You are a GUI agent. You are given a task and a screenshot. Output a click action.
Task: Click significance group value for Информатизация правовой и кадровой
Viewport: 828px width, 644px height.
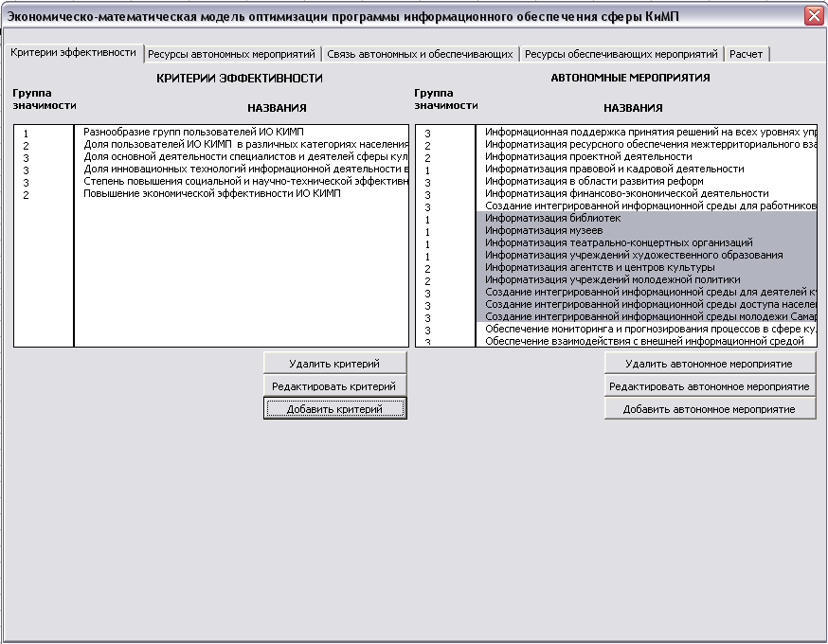[x=427, y=171]
